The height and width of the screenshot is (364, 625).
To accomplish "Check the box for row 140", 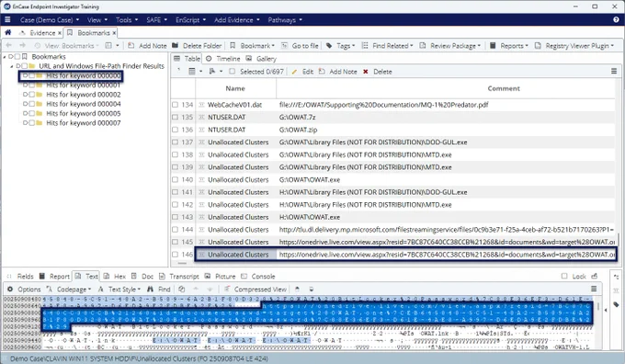I will point(175,179).
